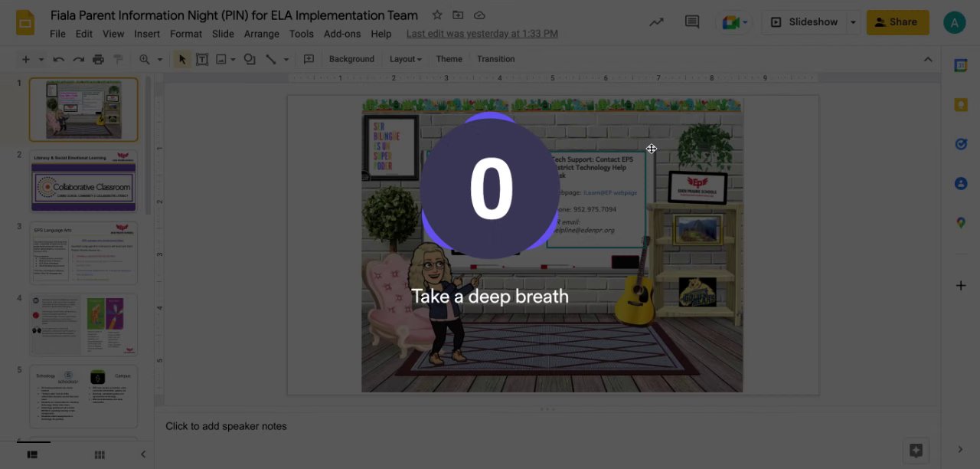Select the Shape tool
Image resolution: width=980 pixels, height=469 pixels.
(x=250, y=59)
